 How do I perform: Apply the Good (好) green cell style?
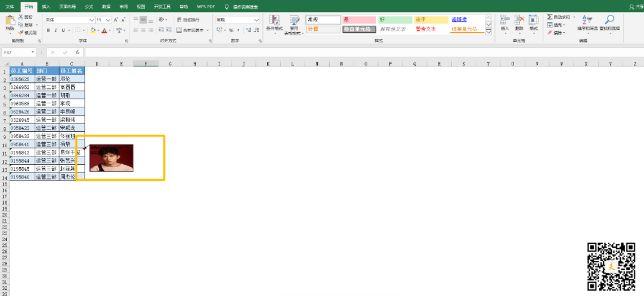(x=395, y=20)
